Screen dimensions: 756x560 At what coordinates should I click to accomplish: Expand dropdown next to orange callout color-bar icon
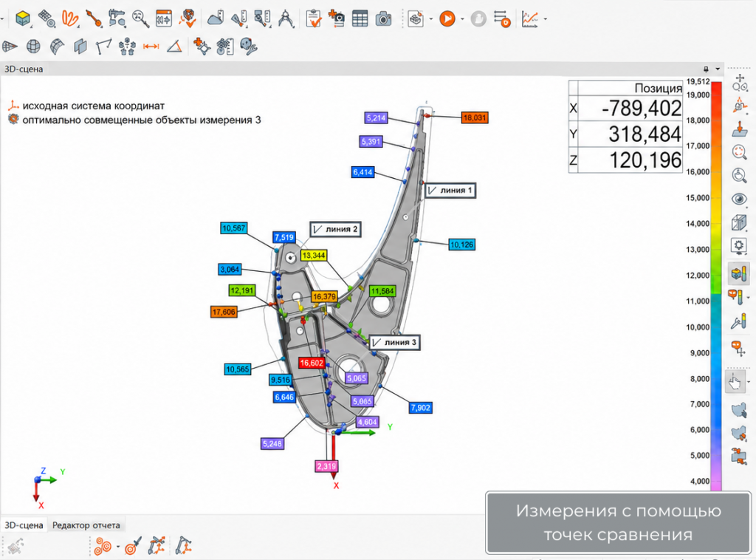(749, 298)
